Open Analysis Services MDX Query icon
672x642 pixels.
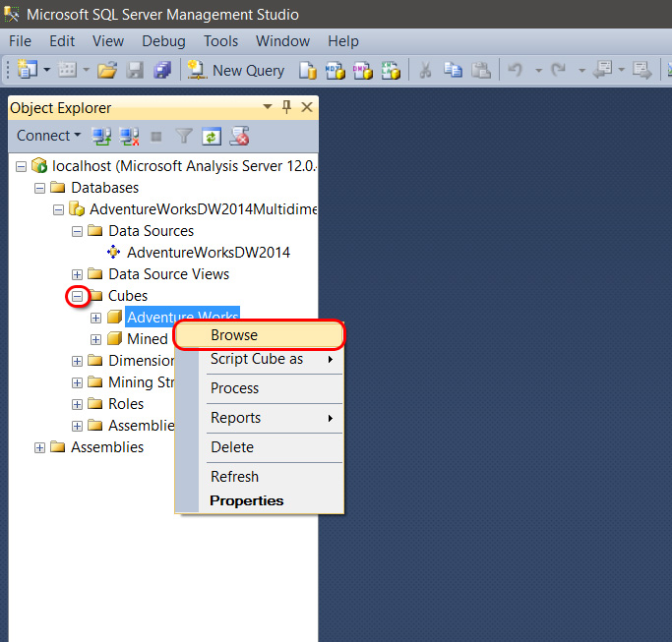(x=336, y=70)
